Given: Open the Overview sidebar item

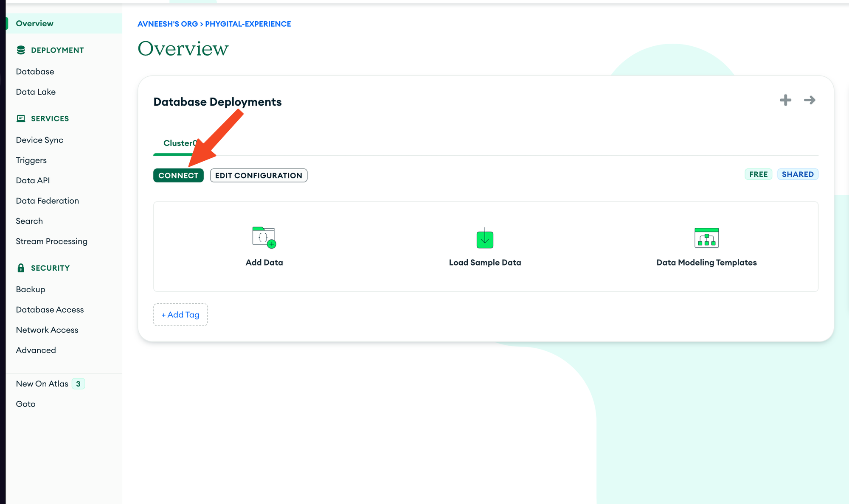Looking at the screenshot, I should tap(35, 23).
